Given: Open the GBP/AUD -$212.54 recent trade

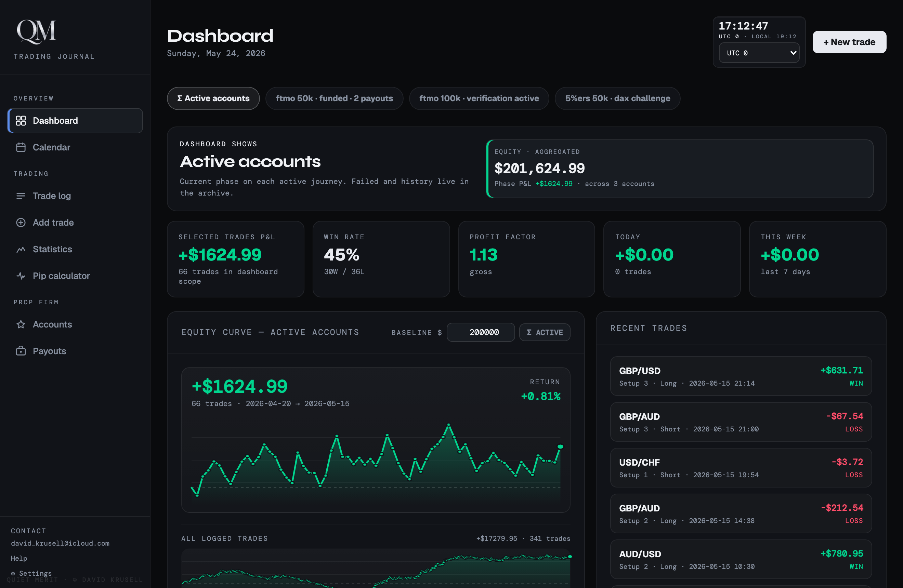Looking at the screenshot, I should (x=741, y=514).
